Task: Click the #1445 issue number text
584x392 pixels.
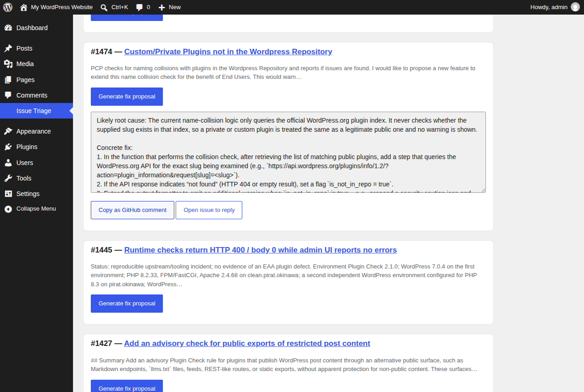Action: 102,250
